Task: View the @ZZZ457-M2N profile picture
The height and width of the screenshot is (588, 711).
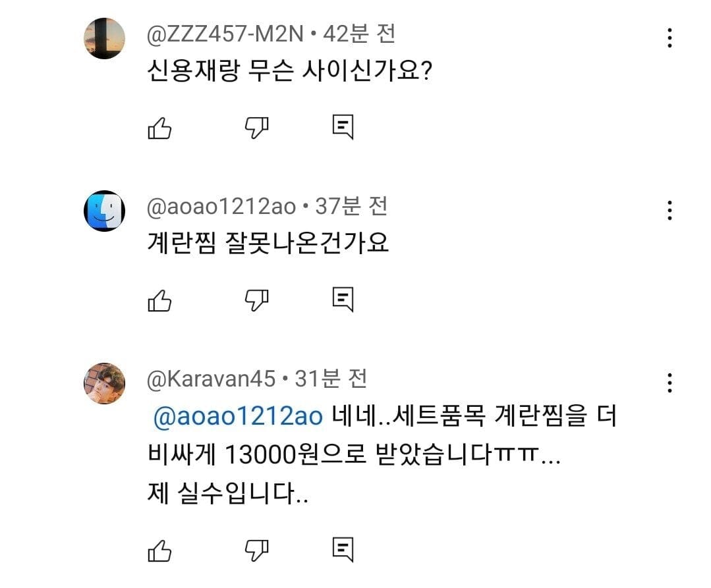Action: (x=104, y=38)
